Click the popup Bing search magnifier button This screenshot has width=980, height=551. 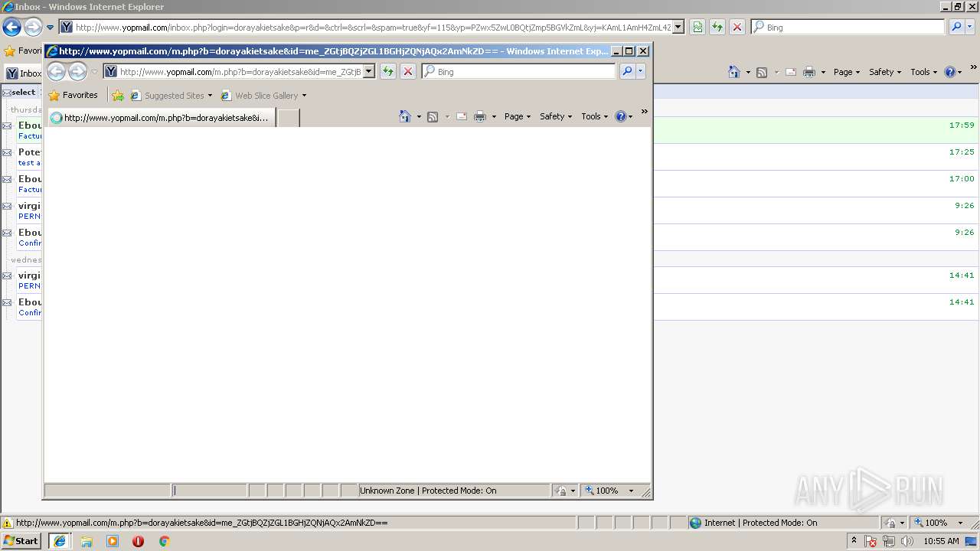[x=627, y=71]
